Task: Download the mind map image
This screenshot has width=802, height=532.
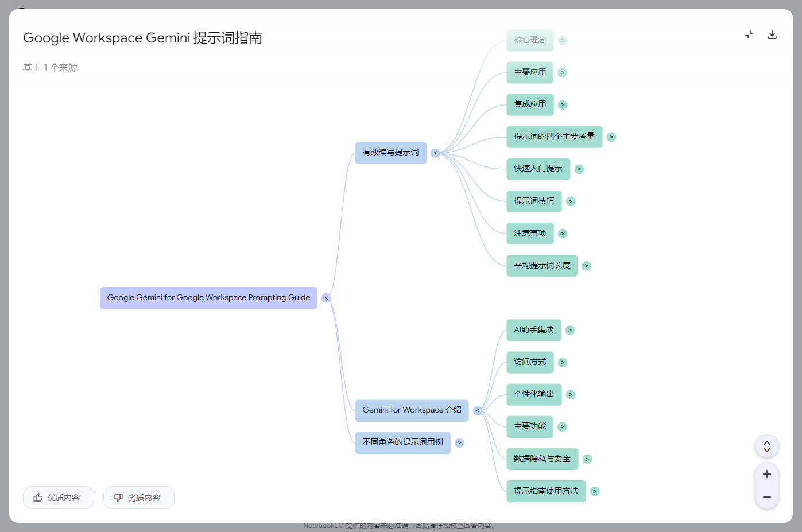Action: (x=772, y=35)
